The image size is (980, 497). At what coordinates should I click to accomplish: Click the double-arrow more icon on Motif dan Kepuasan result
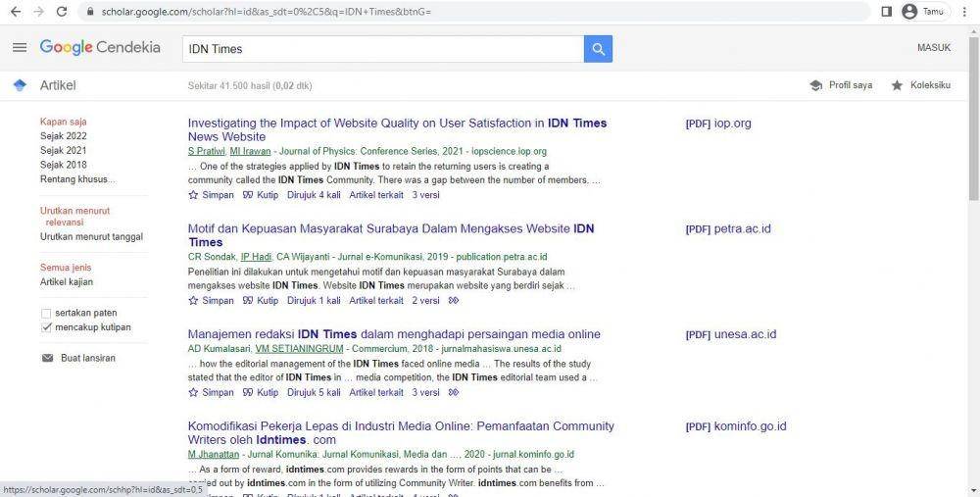[x=454, y=301]
